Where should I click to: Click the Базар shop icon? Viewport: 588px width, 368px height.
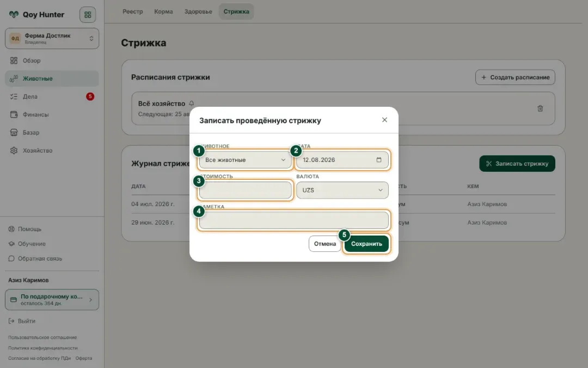pos(14,132)
